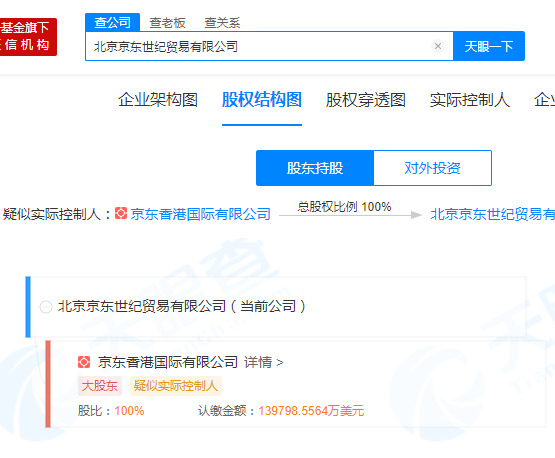The width and height of the screenshot is (555, 458).
Task: Open 详情 > for 京东香港国际有限公司
Action: (x=264, y=362)
